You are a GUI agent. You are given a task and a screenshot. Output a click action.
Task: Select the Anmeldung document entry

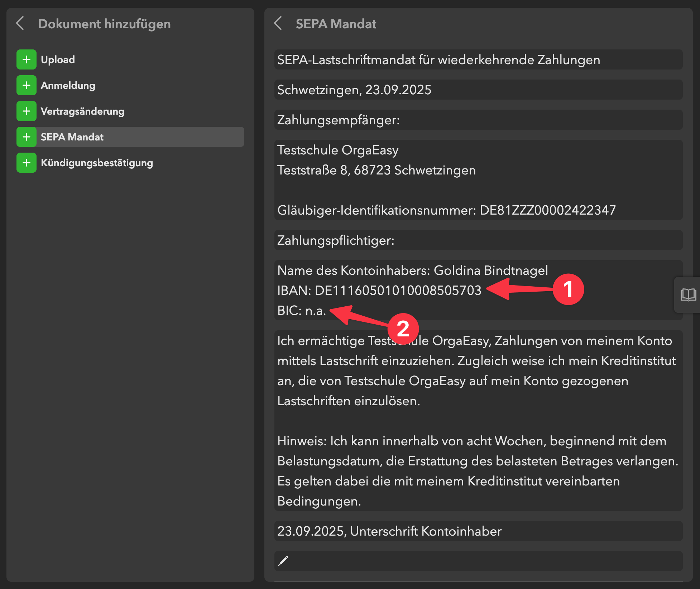tap(68, 85)
